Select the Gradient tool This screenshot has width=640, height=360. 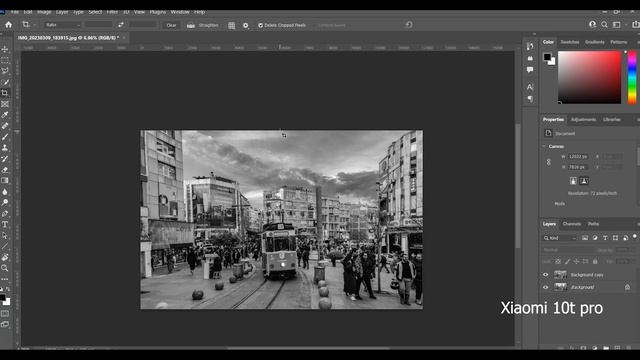5,180
